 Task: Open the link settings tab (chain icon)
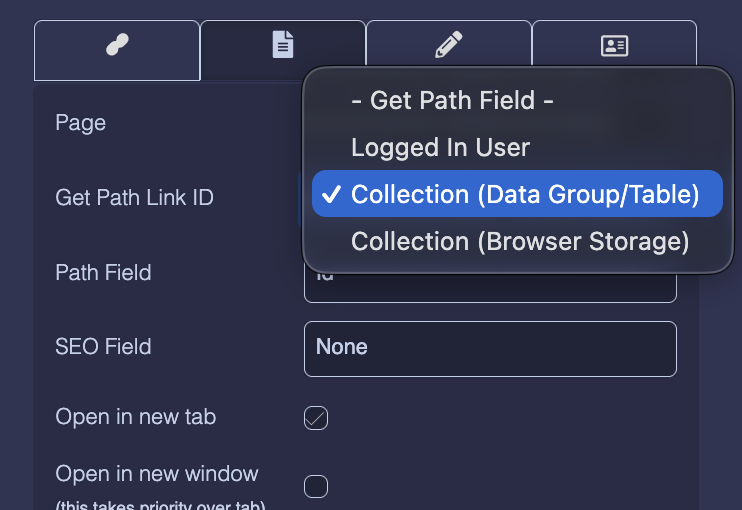(117, 47)
